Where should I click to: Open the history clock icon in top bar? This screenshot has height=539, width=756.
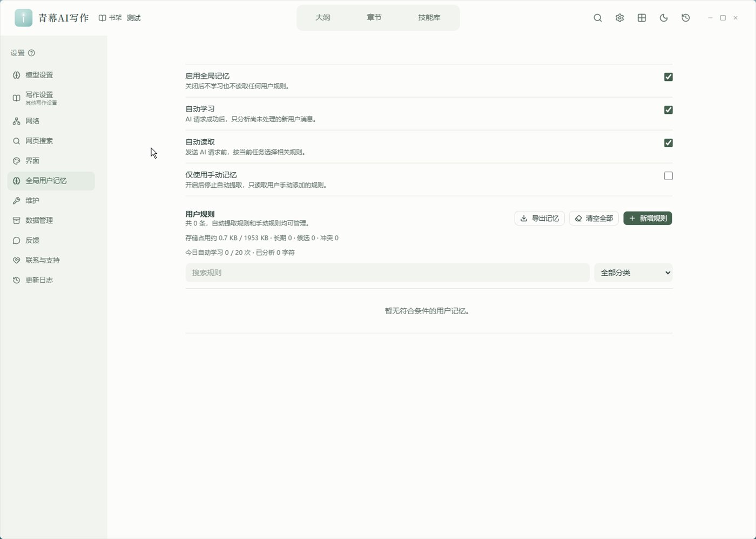pyautogui.click(x=686, y=18)
